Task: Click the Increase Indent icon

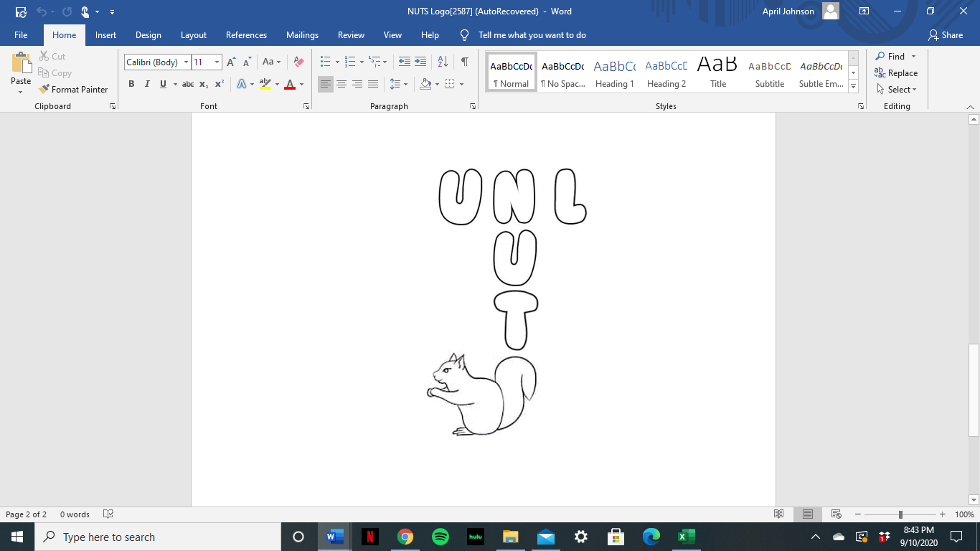Action: [420, 62]
